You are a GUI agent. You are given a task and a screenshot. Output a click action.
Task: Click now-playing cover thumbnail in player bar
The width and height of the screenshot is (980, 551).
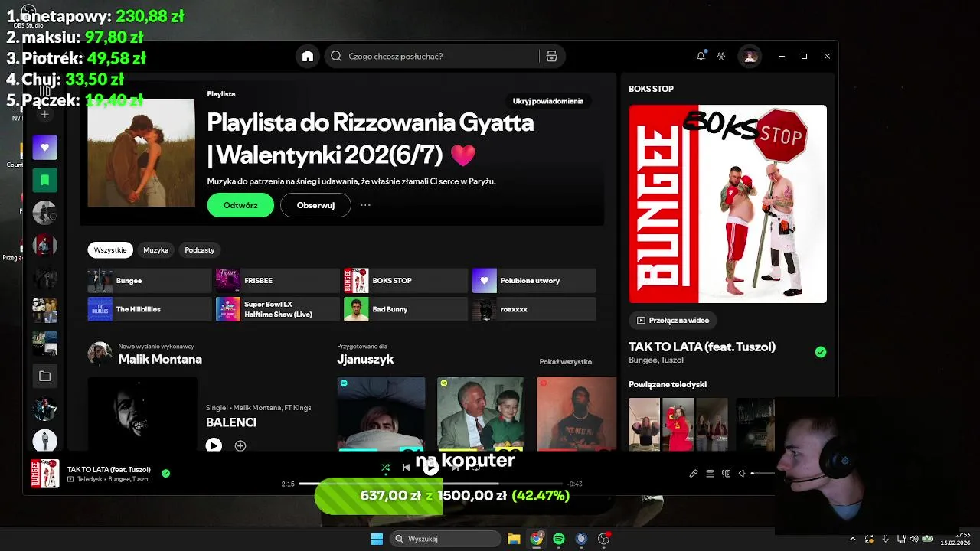tap(44, 474)
